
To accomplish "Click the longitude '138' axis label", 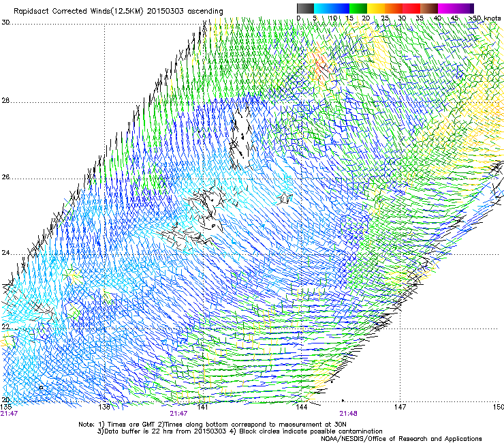I will [x=104, y=407].
